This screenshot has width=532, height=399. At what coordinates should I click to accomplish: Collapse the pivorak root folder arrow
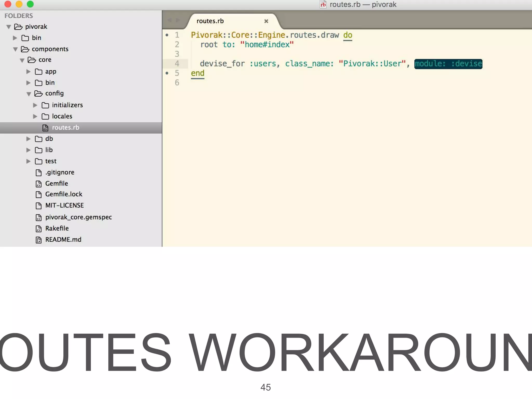9,27
